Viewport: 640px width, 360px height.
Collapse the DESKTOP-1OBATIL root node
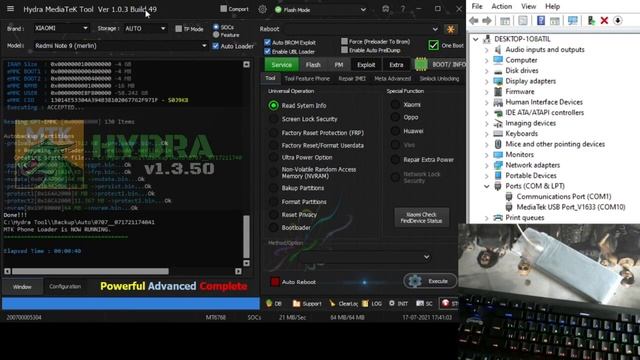pos(476,39)
